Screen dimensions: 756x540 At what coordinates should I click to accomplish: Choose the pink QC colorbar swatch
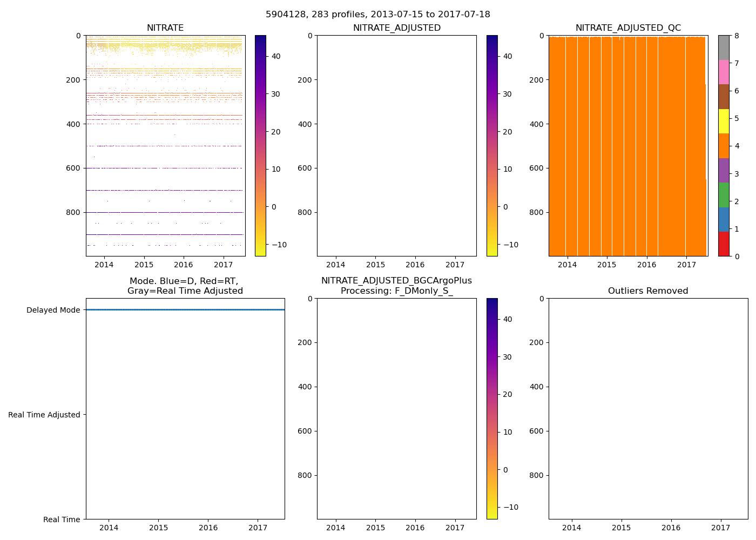click(x=724, y=72)
